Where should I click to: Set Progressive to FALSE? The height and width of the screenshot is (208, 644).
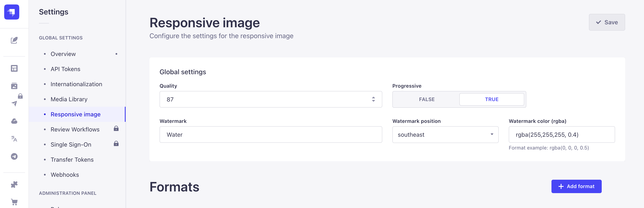pyautogui.click(x=426, y=99)
